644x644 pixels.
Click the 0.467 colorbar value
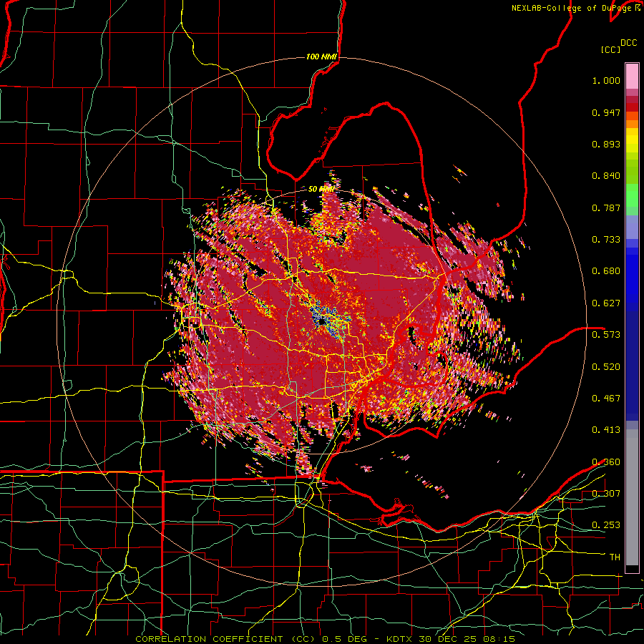(606, 399)
